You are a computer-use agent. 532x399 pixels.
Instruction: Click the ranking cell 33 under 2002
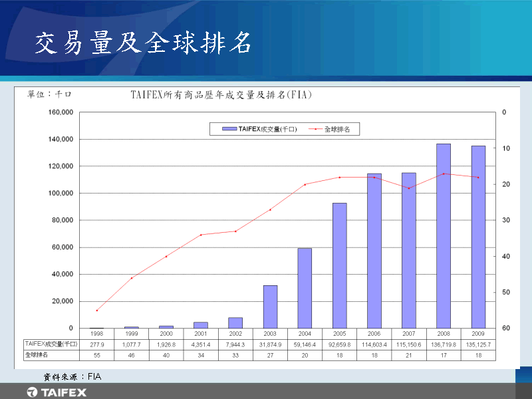tap(235, 355)
